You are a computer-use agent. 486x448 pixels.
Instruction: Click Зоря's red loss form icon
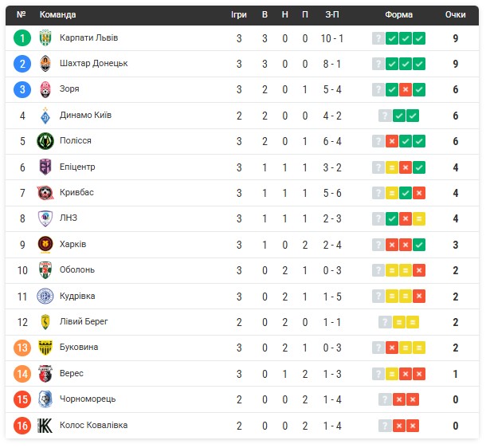click(406, 89)
